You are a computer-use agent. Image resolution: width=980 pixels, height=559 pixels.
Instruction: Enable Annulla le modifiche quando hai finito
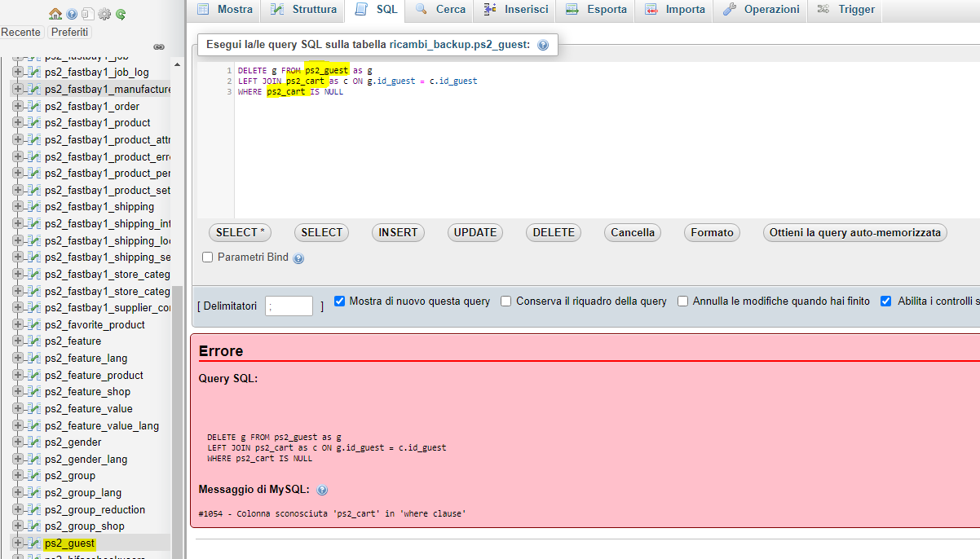683,301
